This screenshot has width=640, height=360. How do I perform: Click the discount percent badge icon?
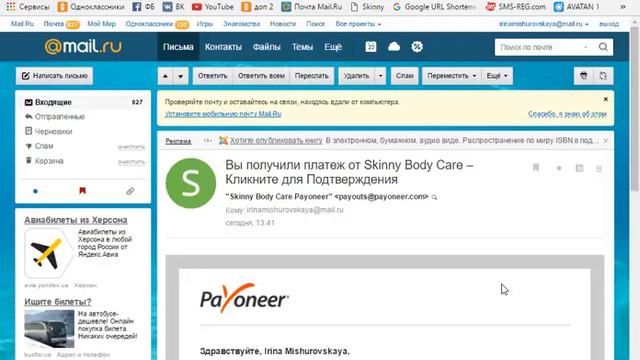point(417,47)
